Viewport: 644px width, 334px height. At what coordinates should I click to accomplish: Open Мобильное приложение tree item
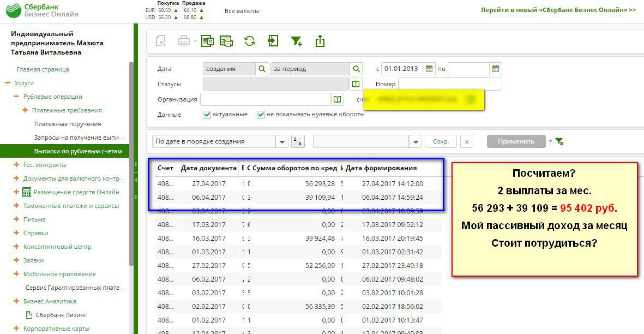coord(59,274)
